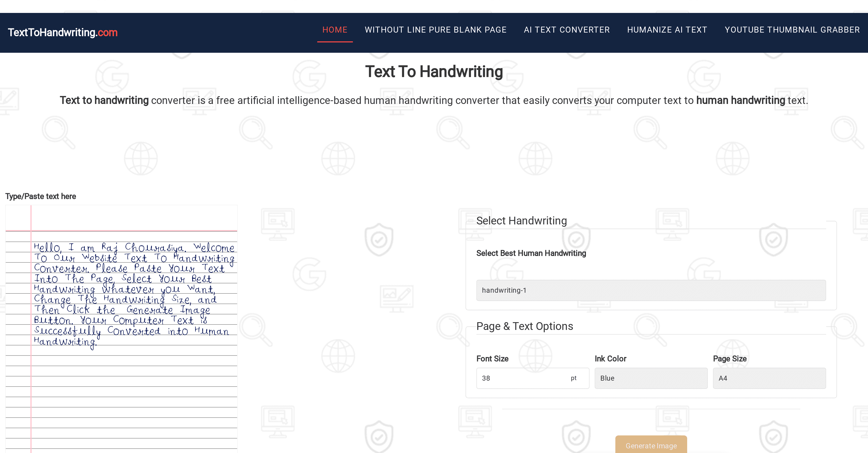Screen dimensions: 868x453
Task: Navigate to HUMANIZE AI TEXT
Action: pyautogui.click(x=667, y=30)
